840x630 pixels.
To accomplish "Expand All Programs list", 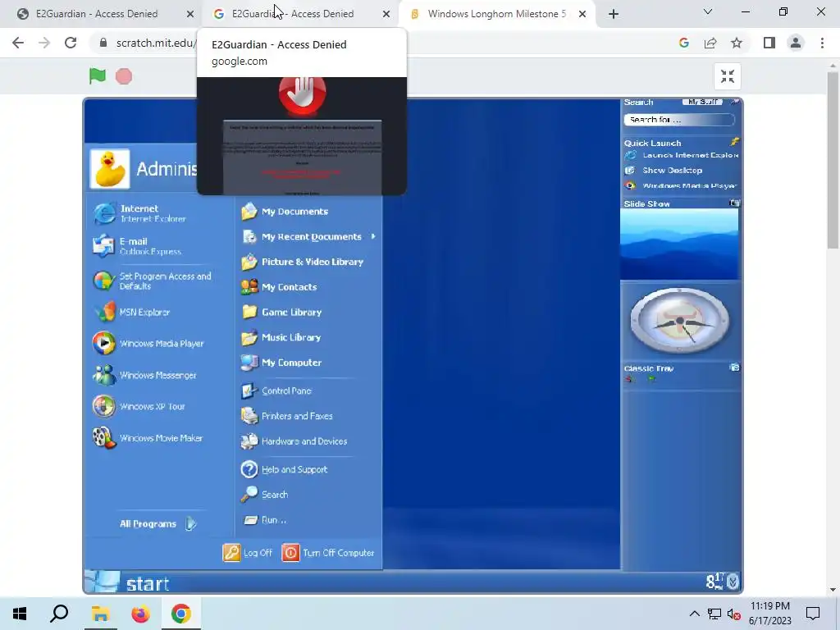I will pyautogui.click(x=158, y=523).
